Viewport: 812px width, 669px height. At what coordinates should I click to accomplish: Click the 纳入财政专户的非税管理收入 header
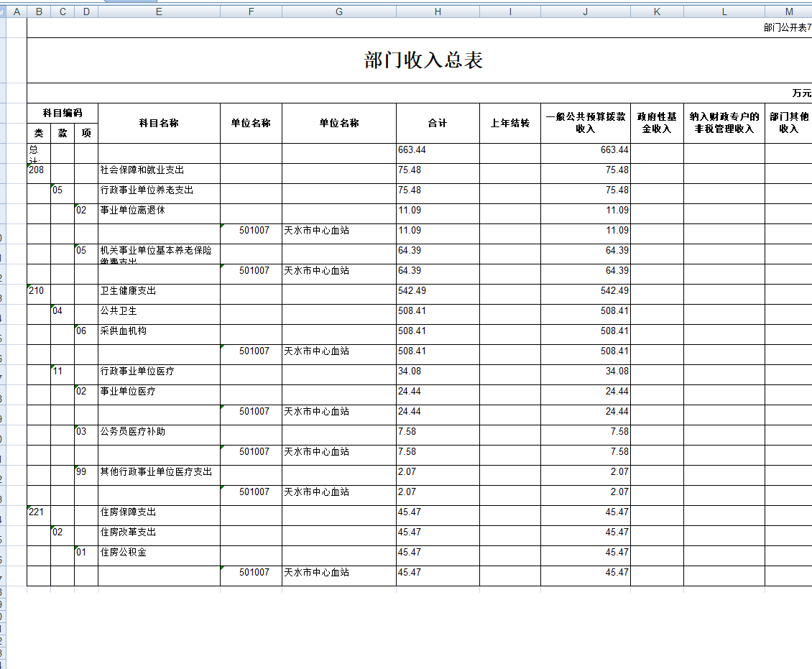click(x=724, y=123)
